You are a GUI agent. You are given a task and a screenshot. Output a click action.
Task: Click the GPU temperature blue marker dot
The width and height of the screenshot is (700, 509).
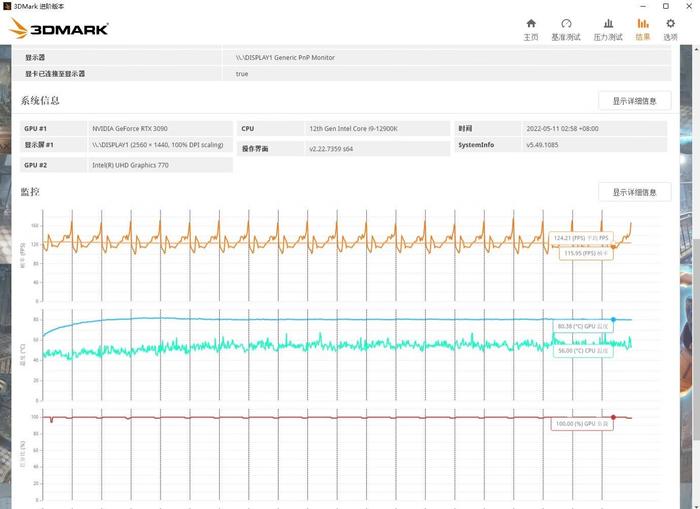[613, 320]
